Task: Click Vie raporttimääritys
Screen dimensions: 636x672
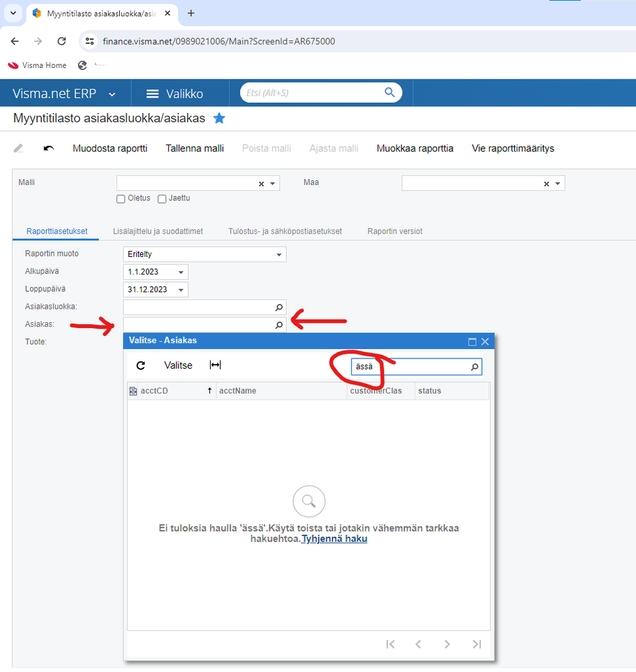Action: [513, 148]
